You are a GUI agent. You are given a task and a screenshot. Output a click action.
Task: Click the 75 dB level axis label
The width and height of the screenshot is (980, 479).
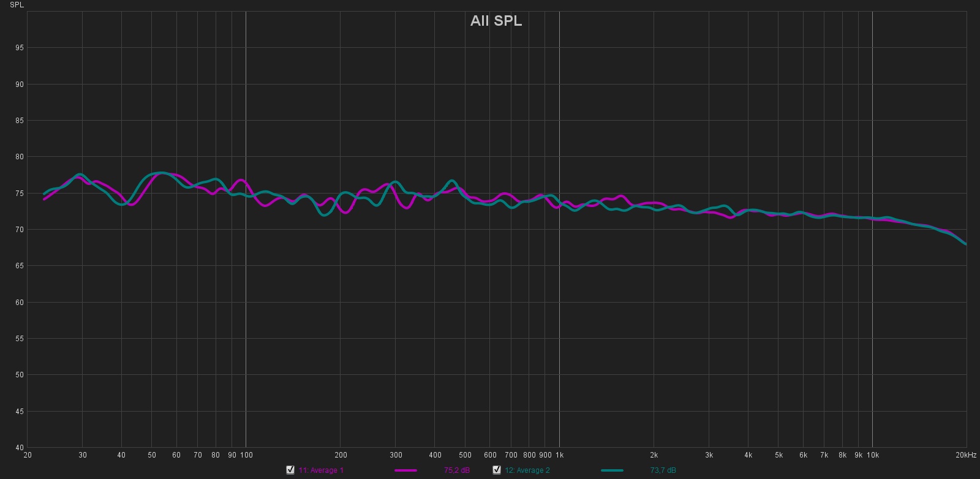(20, 194)
